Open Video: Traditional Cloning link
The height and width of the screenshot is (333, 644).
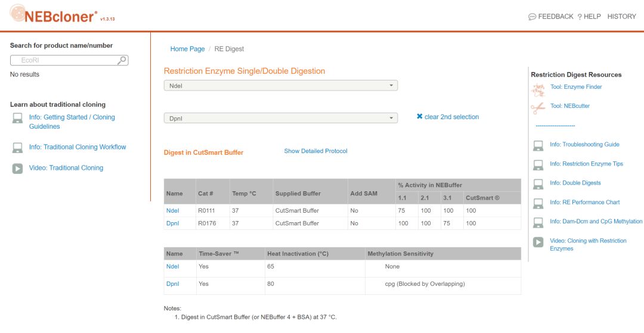click(x=66, y=168)
